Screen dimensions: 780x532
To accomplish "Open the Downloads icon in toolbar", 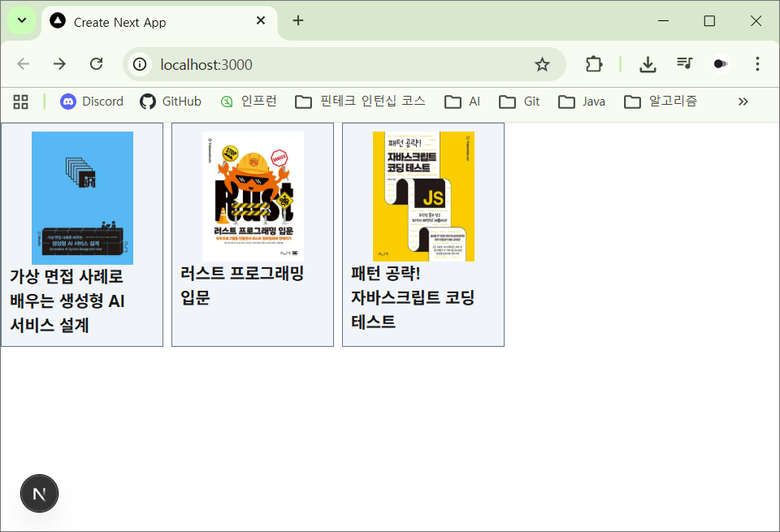I will [x=648, y=64].
